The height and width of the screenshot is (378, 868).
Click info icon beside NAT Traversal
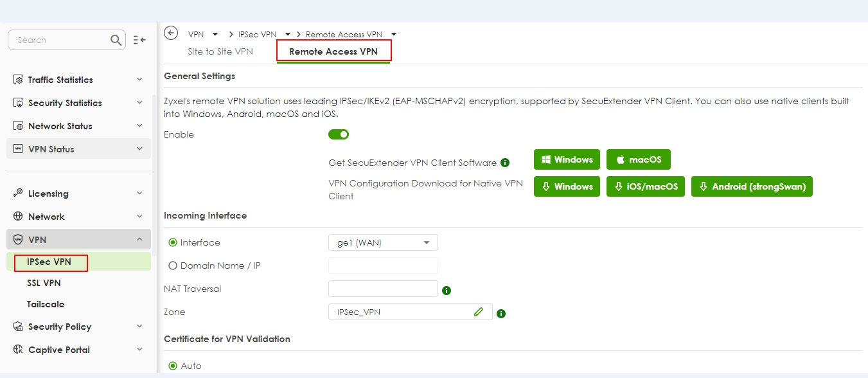coord(447,291)
